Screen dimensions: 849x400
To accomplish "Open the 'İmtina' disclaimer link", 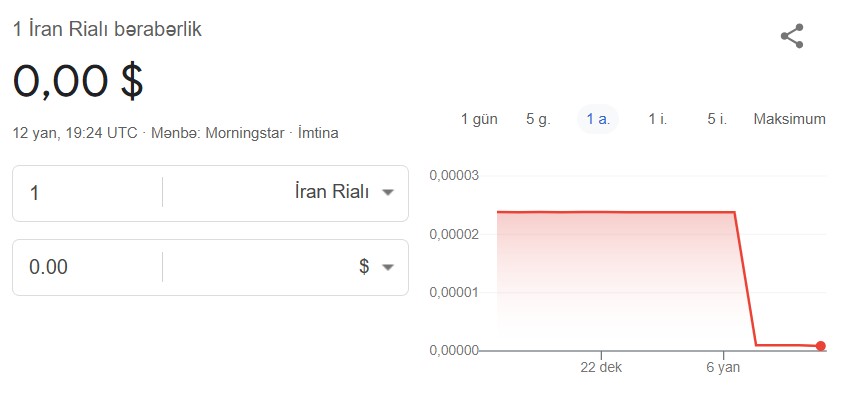I will click(318, 133).
